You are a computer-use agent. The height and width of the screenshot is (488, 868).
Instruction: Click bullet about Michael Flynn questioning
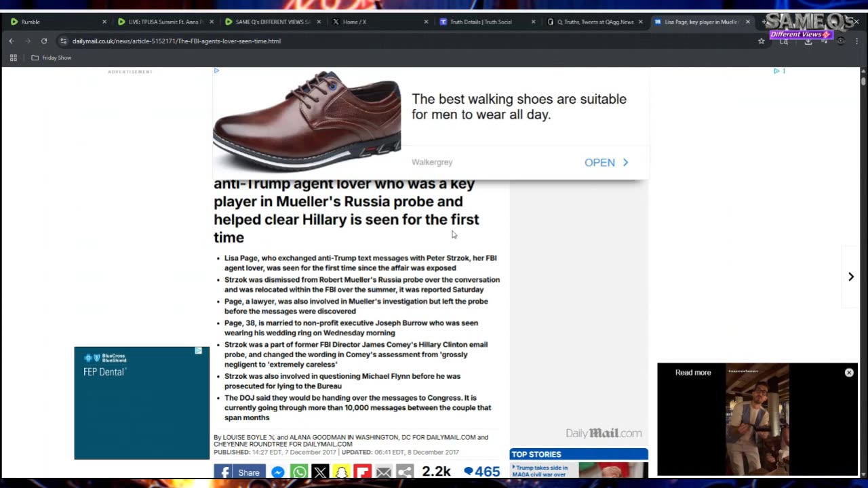342,381
